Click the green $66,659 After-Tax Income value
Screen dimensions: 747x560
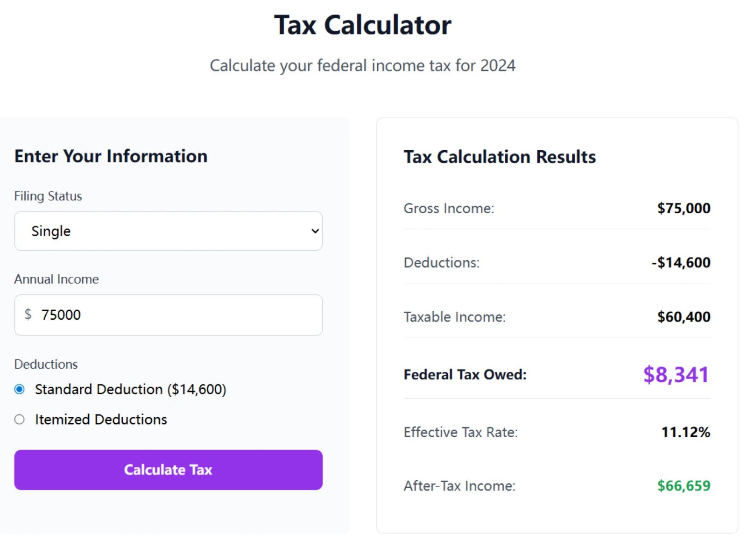(684, 486)
